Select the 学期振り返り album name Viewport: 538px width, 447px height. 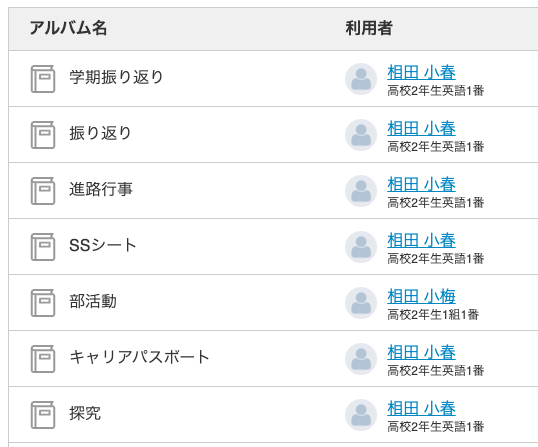tap(116, 77)
